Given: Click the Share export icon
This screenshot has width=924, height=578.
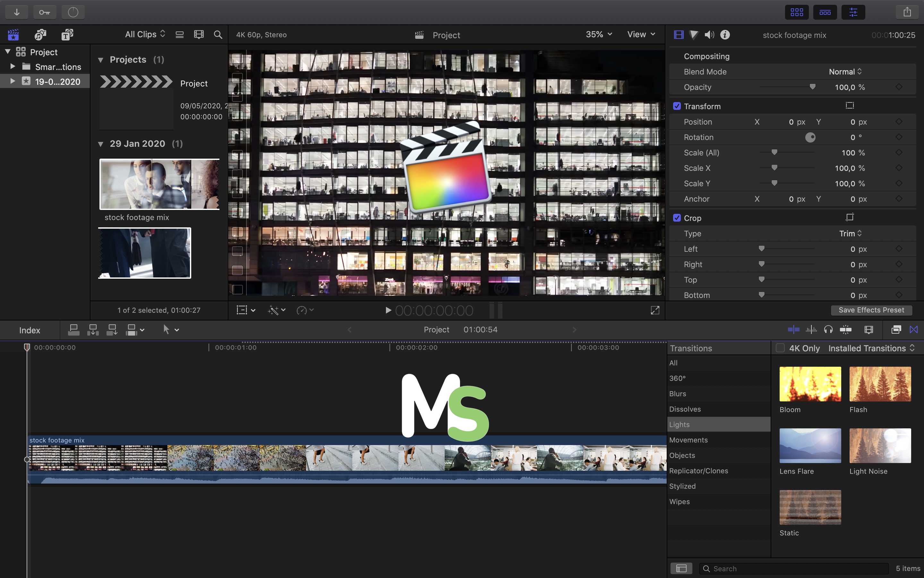Looking at the screenshot, I should tap(907, 12).
